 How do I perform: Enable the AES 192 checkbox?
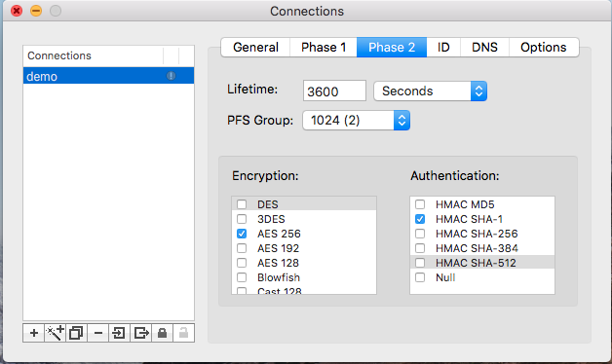coord(242,248)
